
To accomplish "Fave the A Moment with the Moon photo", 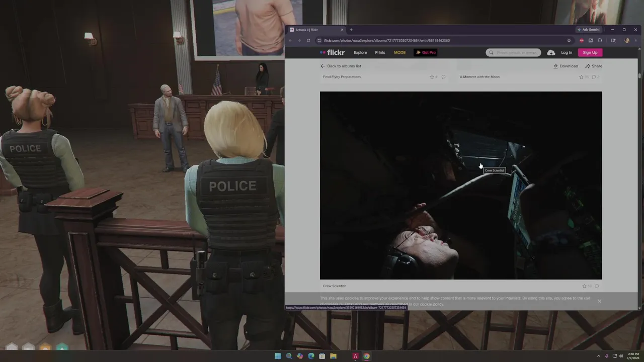I will (x=581, y=77).
